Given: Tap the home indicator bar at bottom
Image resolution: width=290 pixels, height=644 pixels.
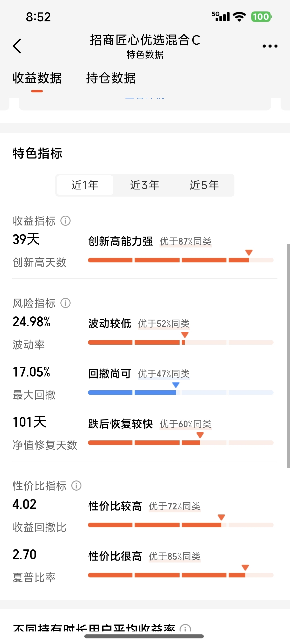Looking at the screenshot, I should pyautogui.click(x=144, y=636).
